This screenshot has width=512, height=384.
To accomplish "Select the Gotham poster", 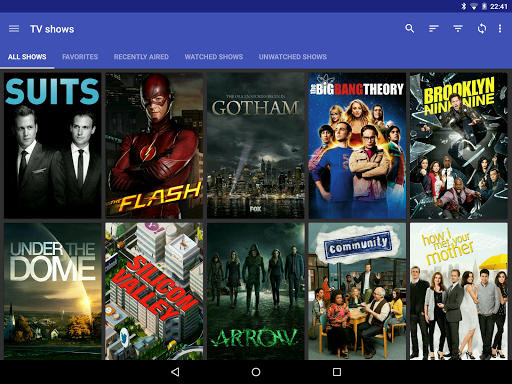I will pyautogui.click(x=256, y=146).
